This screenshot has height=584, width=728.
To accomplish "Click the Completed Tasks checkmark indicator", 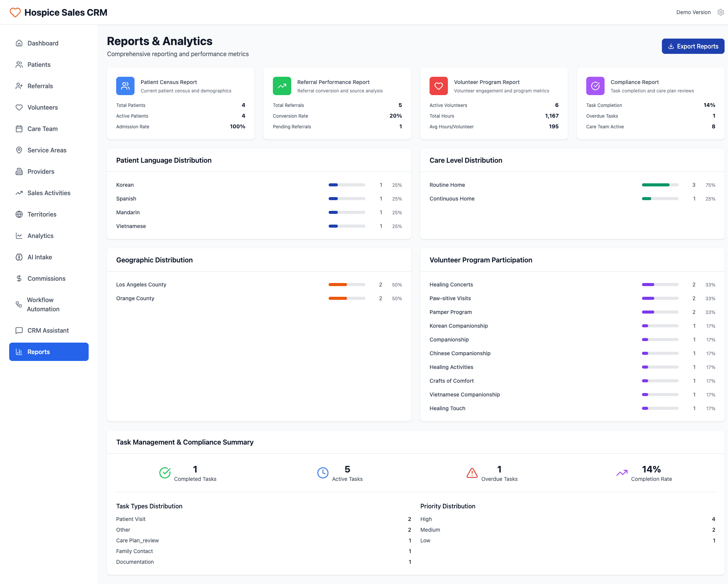I will tap(165, 473).
